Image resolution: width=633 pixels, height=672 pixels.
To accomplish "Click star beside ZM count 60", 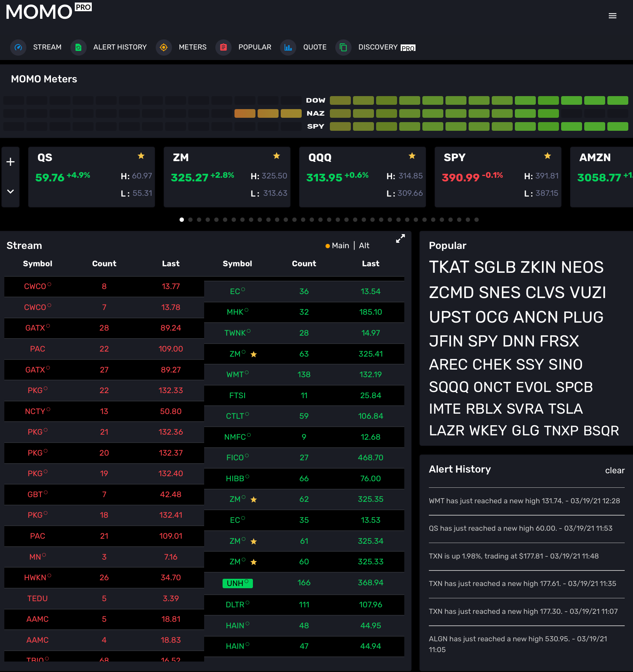I will click(254, 562).
